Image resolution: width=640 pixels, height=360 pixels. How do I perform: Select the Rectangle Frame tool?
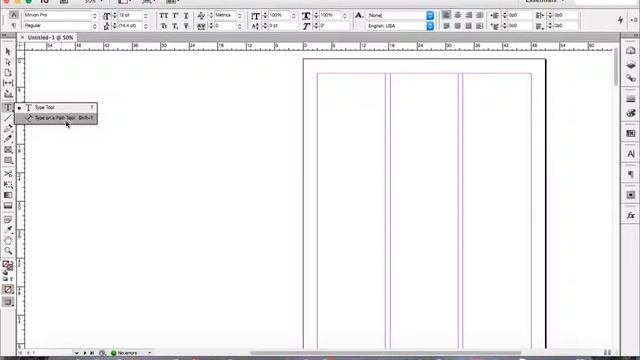[x=8, y=150]
